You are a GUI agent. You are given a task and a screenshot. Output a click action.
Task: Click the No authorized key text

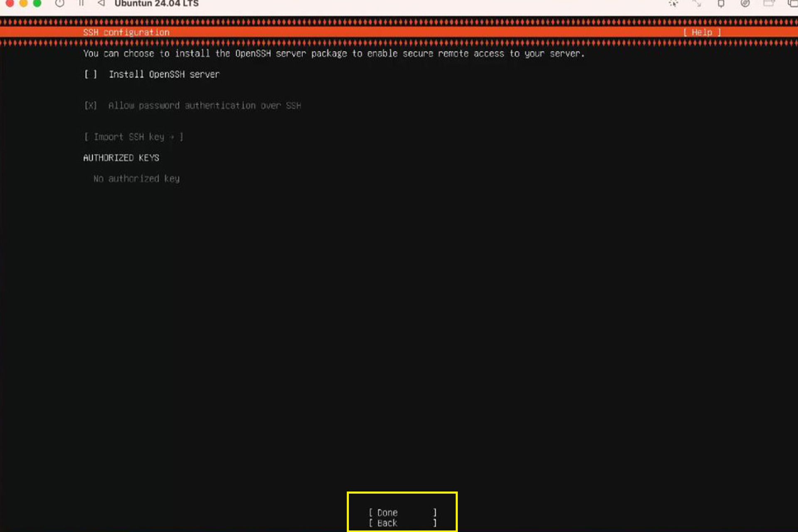pyautogui.click(x=137, y=179)
